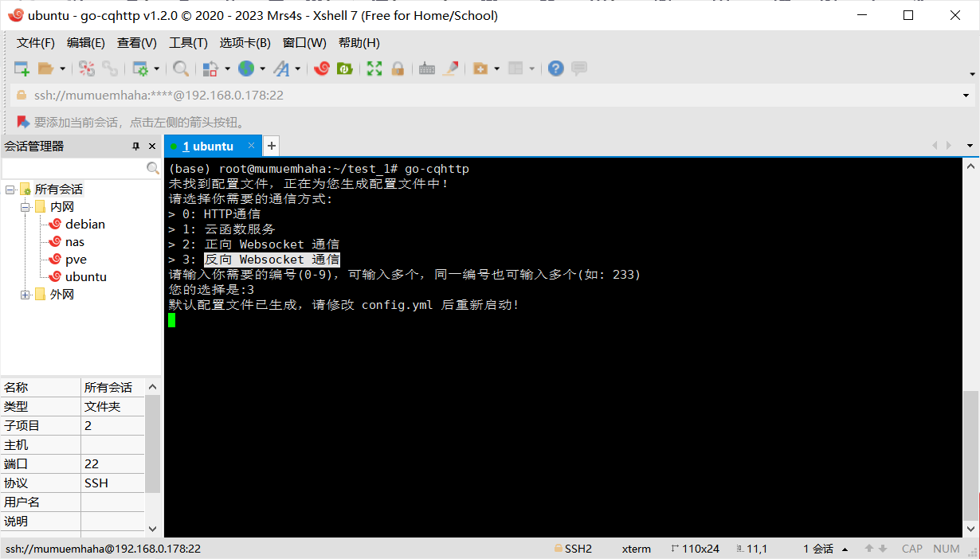The height and width of the screenshot is (559, 980).
Task: Open the 文件(F) menu
Action: point(36,43)
